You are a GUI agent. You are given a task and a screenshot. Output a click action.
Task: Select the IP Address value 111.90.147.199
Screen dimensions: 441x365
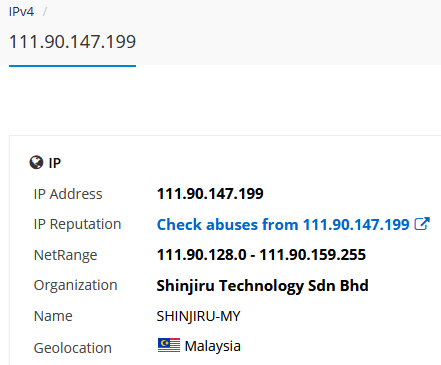[x=210, y=194]
